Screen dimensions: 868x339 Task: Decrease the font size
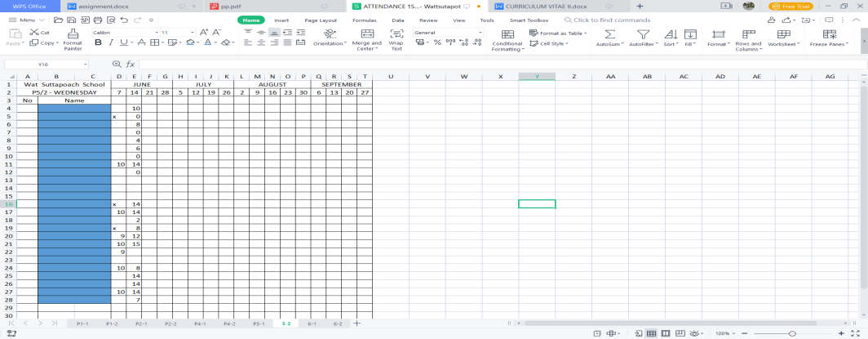tap(217, 33)
